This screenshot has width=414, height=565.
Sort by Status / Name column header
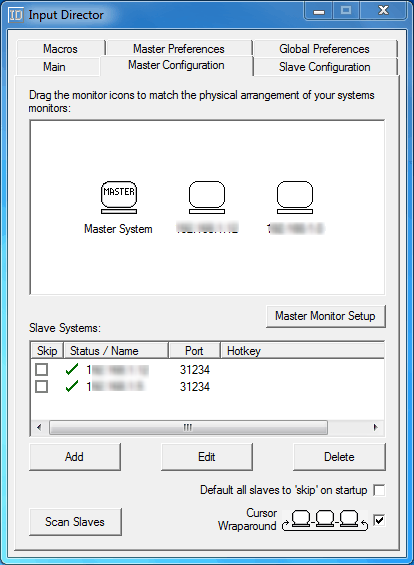[116, 351]
